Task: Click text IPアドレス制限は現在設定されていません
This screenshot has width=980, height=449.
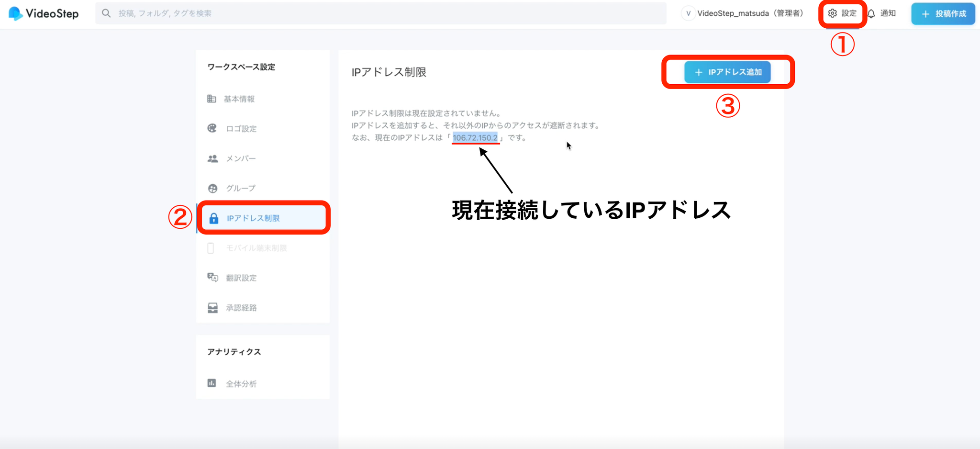Action: tap(426, 113)
